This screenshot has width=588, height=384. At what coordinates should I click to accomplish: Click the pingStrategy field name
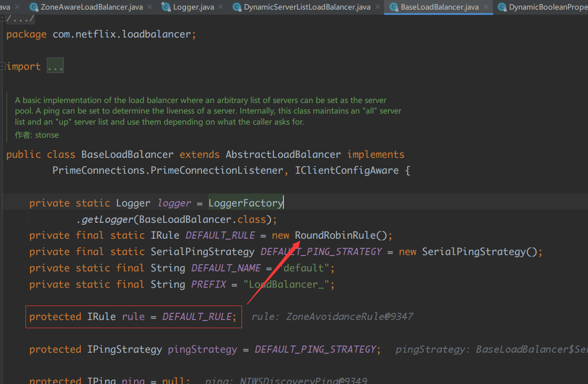tap(203, 349)
